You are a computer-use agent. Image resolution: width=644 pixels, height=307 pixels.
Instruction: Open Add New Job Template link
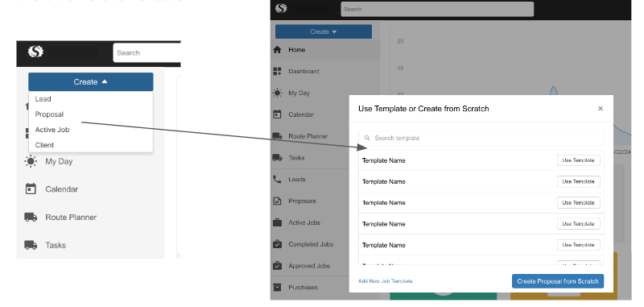386,281
